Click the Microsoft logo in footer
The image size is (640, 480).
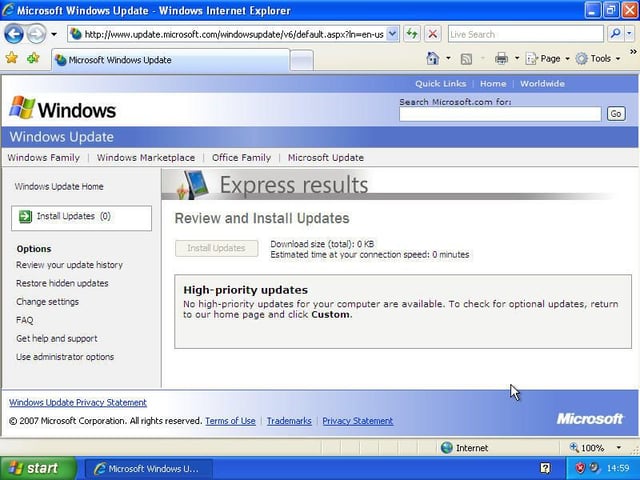click(x=590, y=419)
